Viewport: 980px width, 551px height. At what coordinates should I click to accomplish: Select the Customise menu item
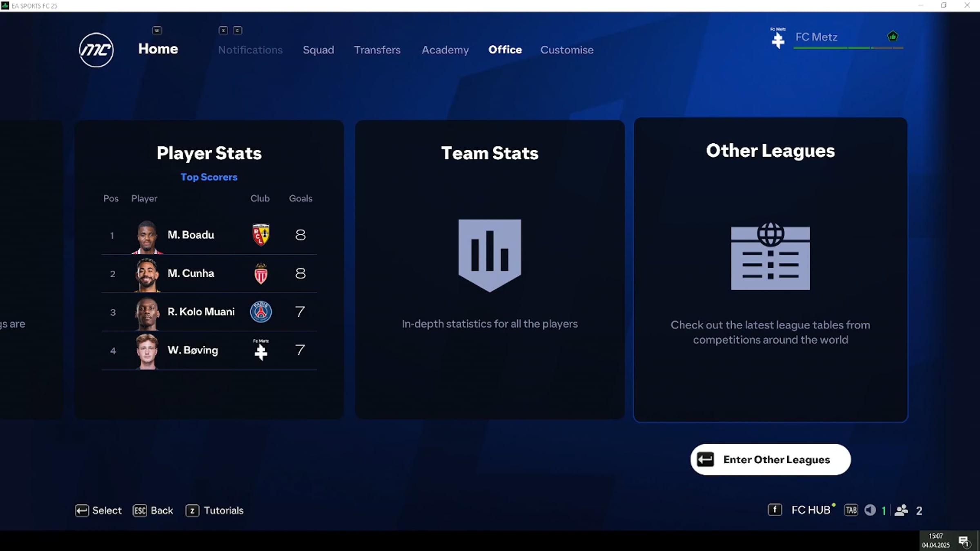567,50
